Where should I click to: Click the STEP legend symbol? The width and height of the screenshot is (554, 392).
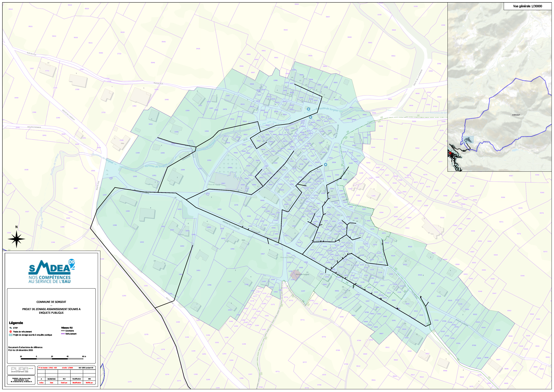click(11, 328)
